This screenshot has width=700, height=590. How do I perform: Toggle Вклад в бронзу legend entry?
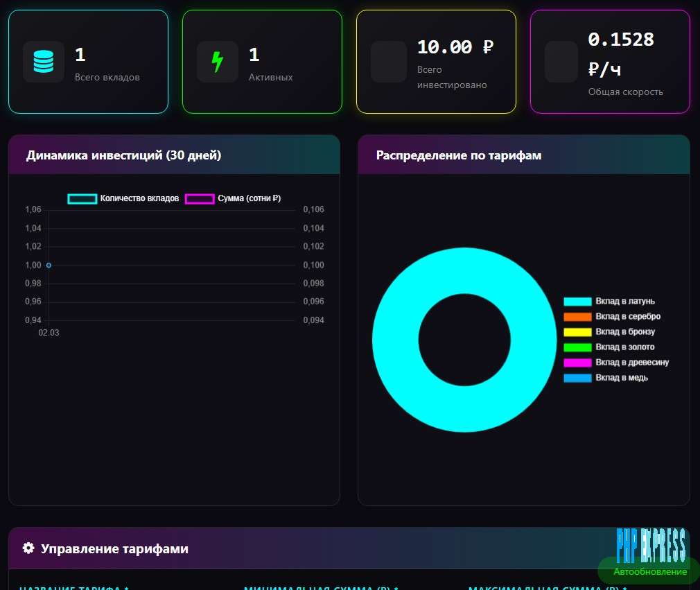click(x=609, y=331)
